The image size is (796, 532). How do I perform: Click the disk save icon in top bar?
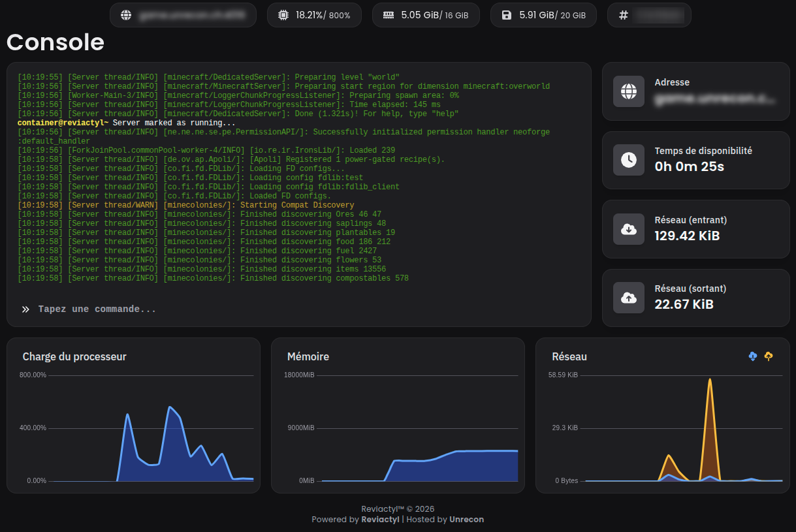tap(507, 15)
